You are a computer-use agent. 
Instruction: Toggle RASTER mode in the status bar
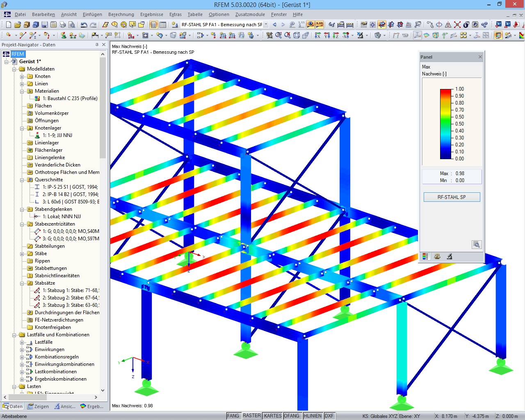(252, 415)
